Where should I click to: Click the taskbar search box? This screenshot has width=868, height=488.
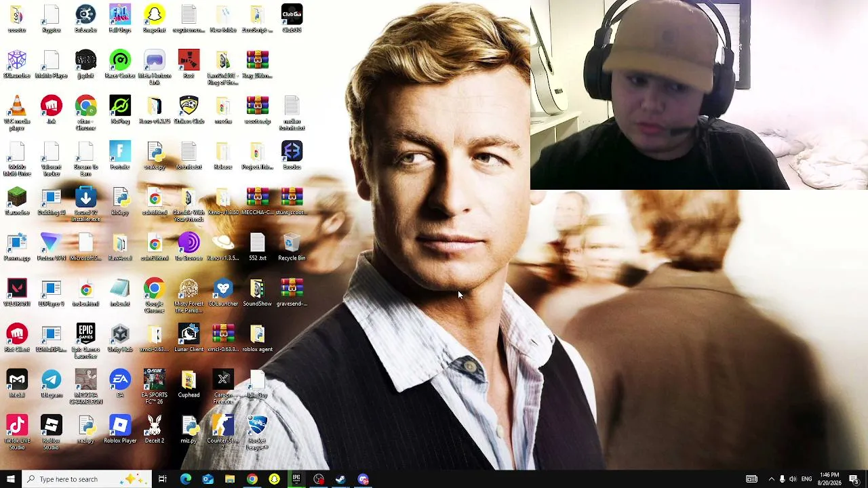point(86,479)
